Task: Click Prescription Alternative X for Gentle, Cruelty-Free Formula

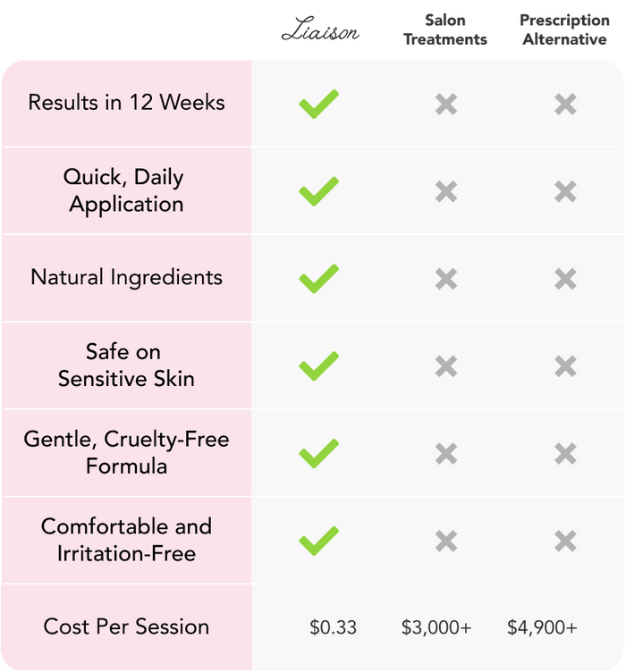Action: 565,454
